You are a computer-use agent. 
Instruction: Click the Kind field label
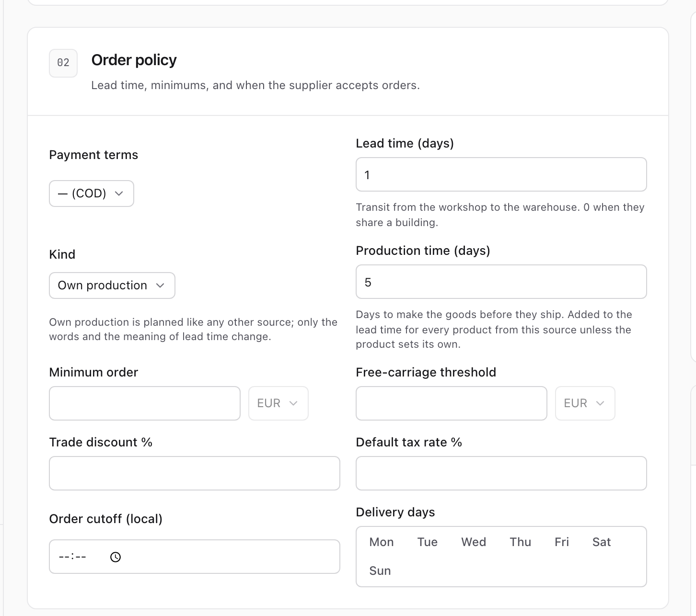[62, 254]
